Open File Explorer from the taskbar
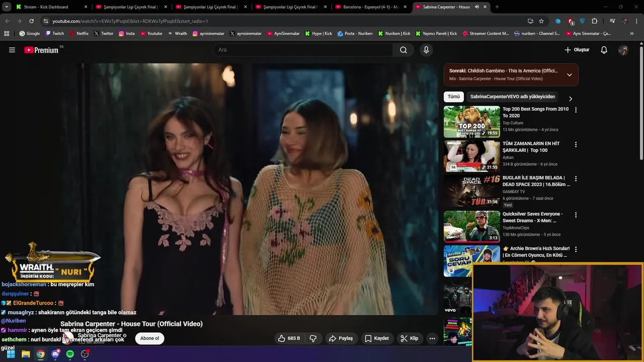The image size is (644, 362). [26, 354]
